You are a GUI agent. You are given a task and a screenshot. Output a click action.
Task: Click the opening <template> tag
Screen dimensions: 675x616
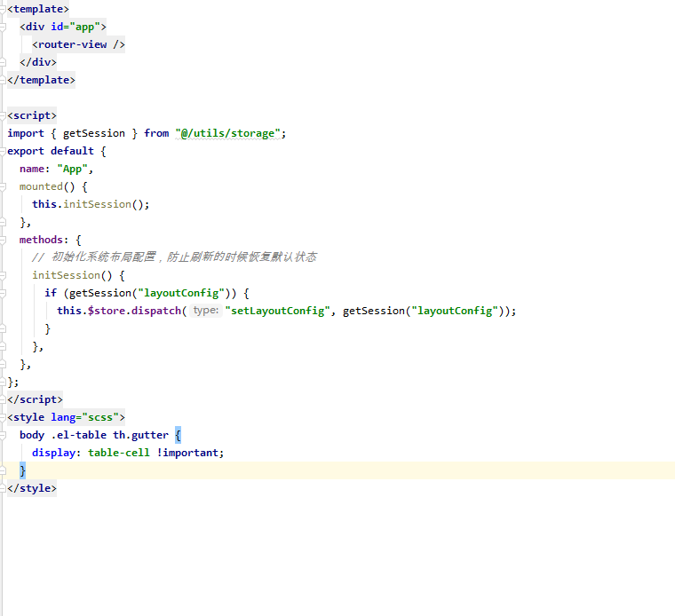pos(38,9)
